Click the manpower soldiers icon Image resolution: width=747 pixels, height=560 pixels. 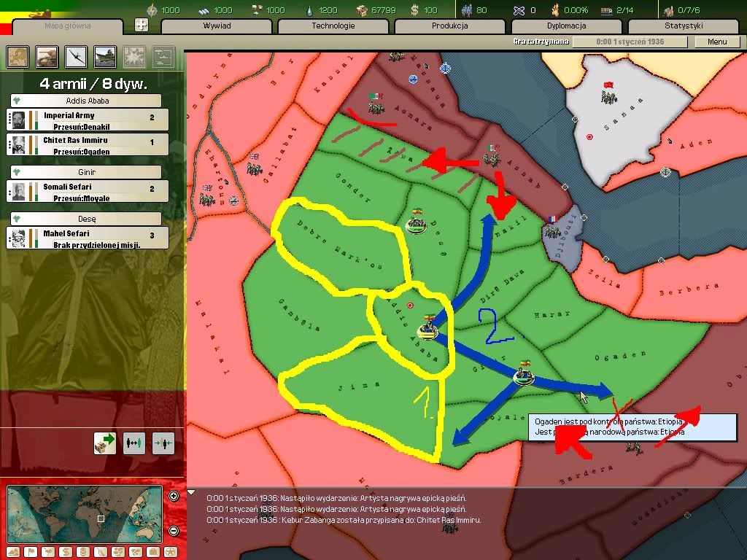tap(467, 10)
